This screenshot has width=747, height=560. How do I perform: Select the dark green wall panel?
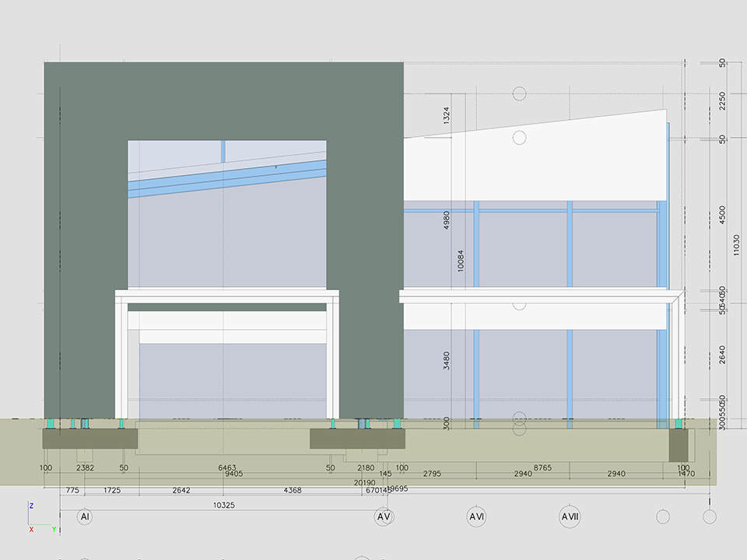point(86,233)
